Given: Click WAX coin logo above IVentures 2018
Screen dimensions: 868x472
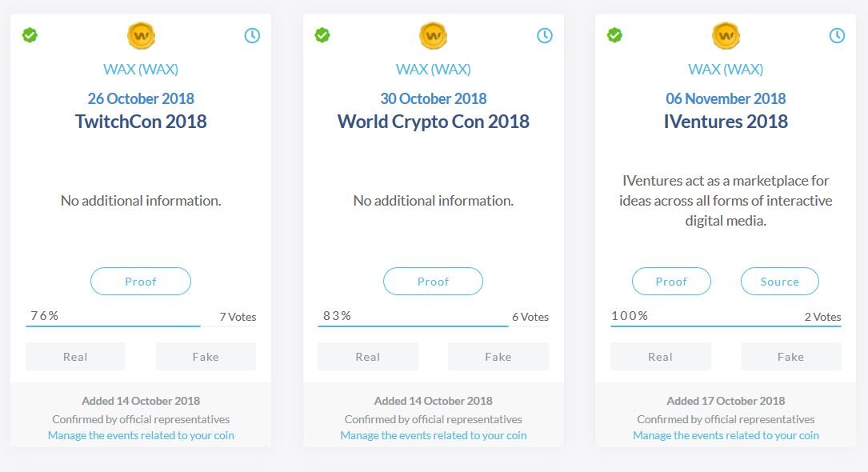Looking at the screenshot, I should coord(726,36).
